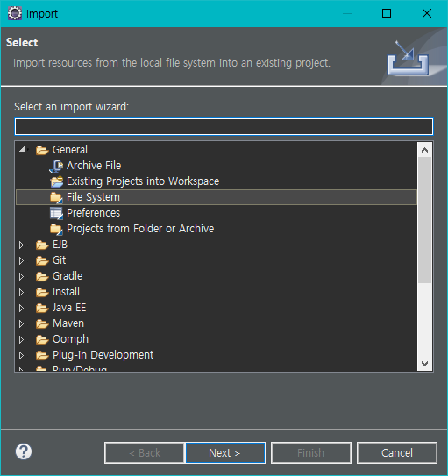The image size is (448, 476).
Task: Click the Projects from Folder or Archive icon
Action: 56,229
